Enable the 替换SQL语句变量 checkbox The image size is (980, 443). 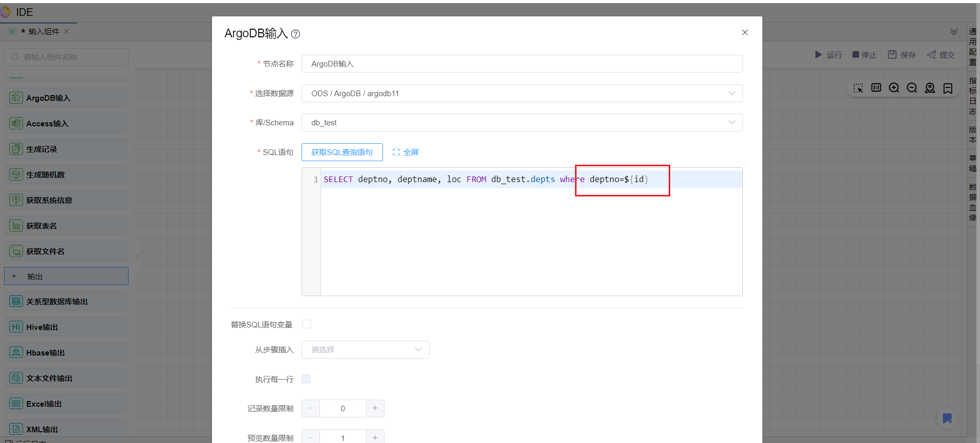point(307,324)
